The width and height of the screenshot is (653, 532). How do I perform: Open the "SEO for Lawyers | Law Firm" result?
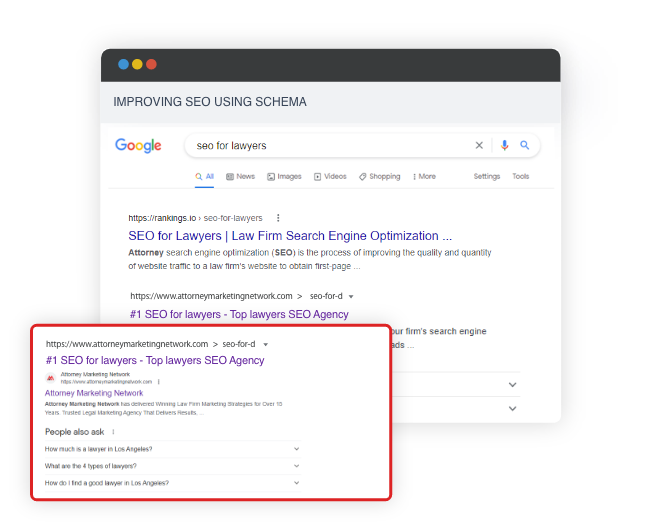pyautogui.click(x=290, y=236)
